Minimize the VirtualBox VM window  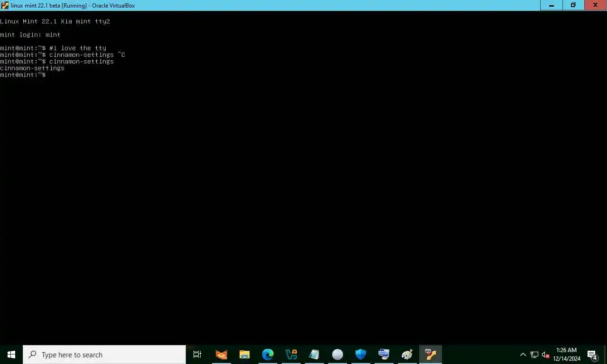(552, 5)
